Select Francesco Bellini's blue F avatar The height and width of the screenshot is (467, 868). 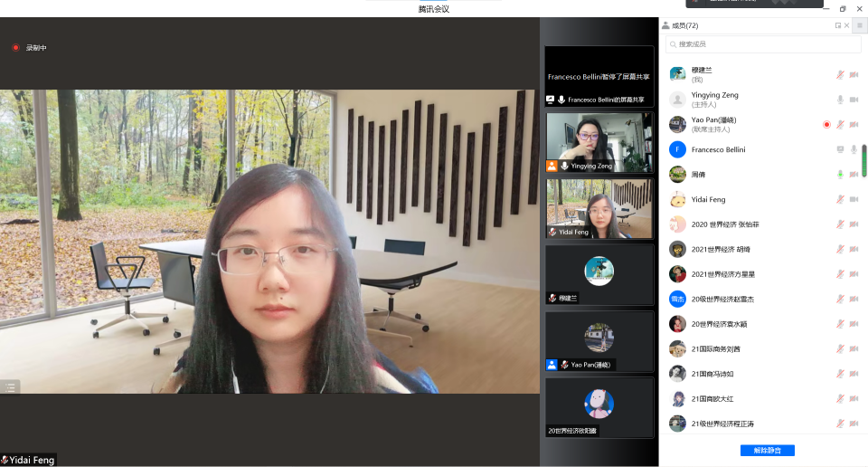[677, 149]
